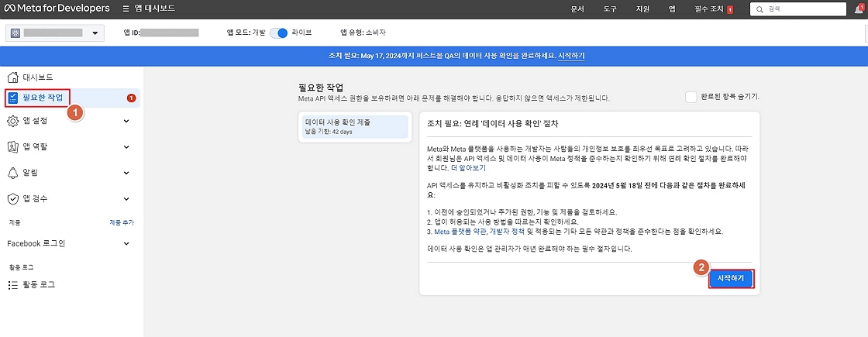Click the 앱 유형: 소비자 text
The height and width of the screenshot is (337, 868).
(x=363, y=33)
